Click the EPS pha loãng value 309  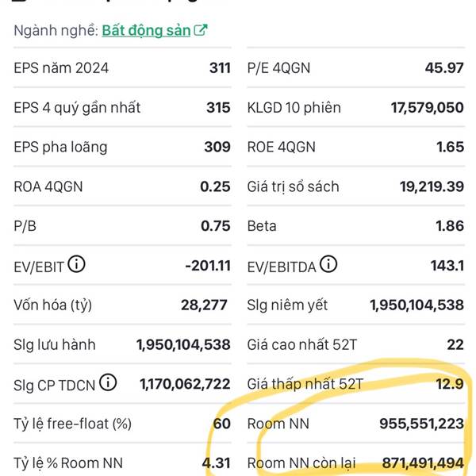pyautogui.click(x=217, y=147)
